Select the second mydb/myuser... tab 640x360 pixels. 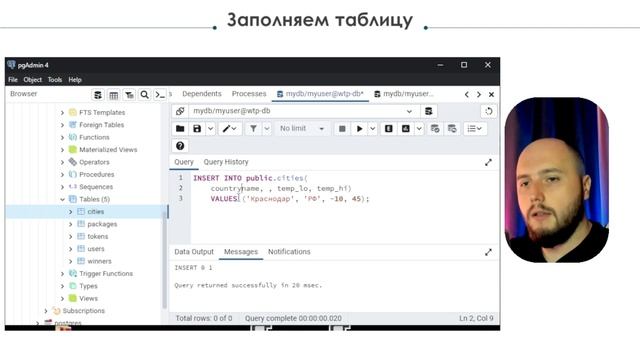point(404,94)
